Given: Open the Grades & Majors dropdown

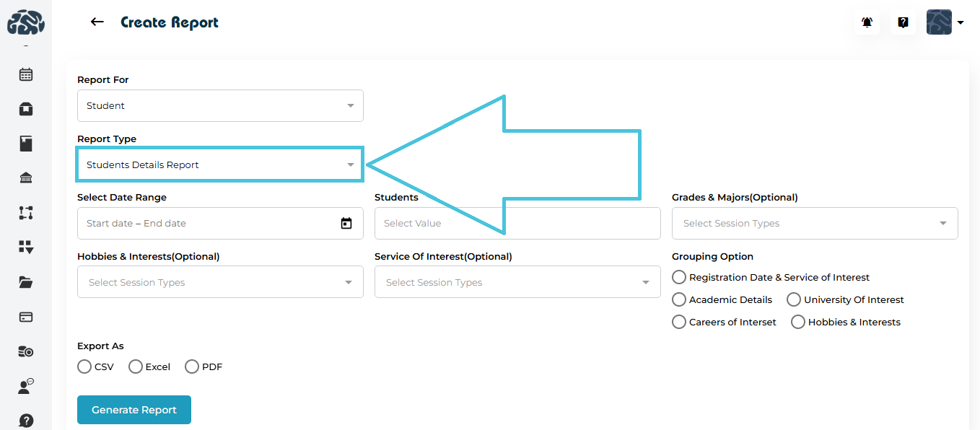Looking at the screenshot, I should [x=814, y=224].
